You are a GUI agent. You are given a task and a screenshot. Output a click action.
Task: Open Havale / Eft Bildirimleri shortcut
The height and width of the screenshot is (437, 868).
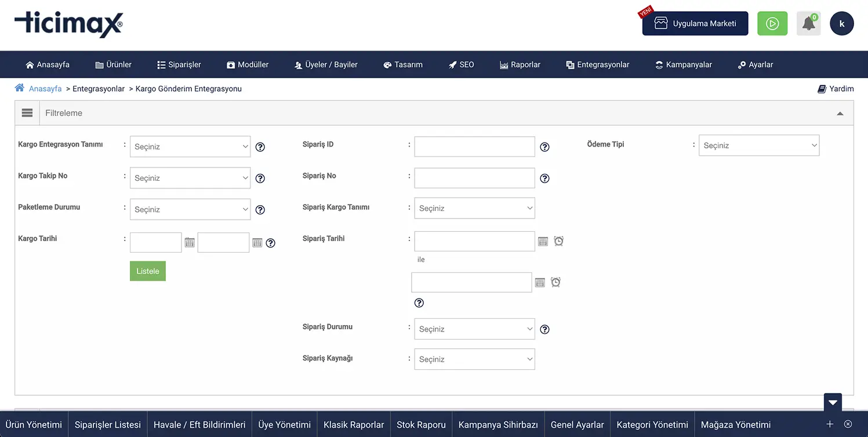pyautogui.click(x=199, y=425)
